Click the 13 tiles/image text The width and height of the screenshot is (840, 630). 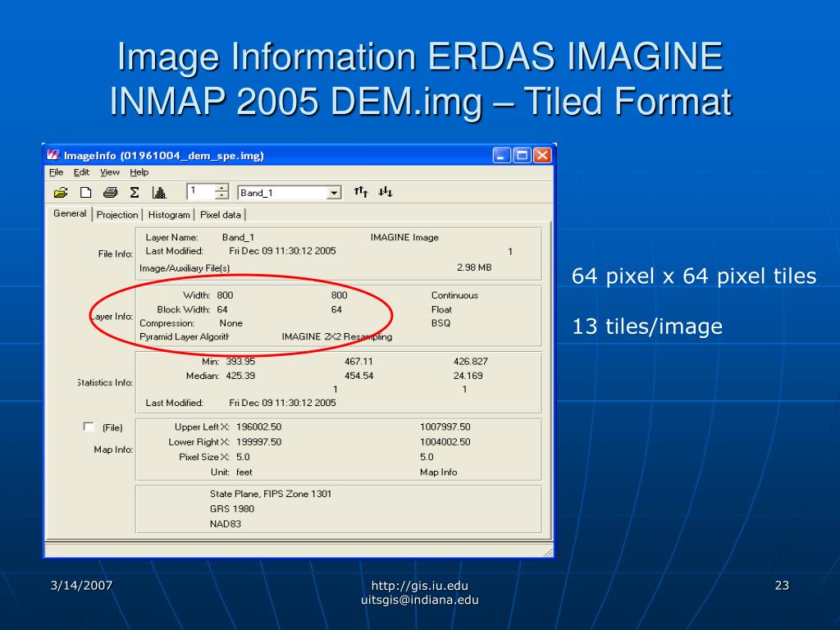pos(647,326)
